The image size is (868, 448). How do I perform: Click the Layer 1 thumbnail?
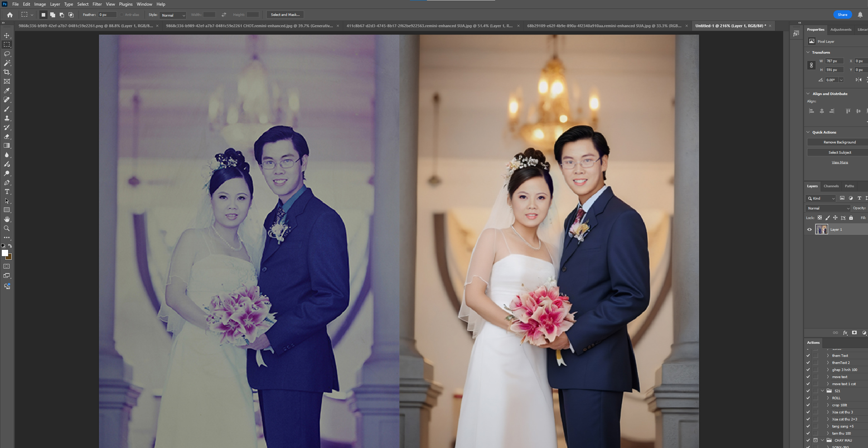click(821, 229)
